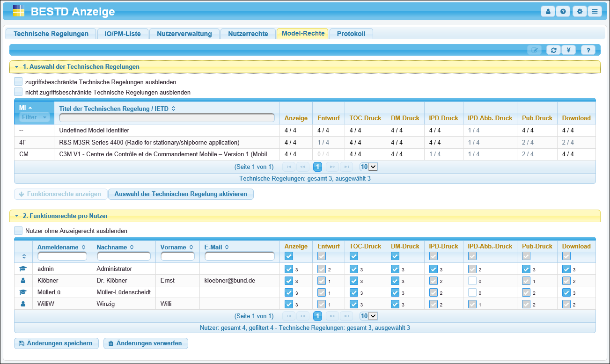610x364 pixels.
Task: Click page 1 in regulations paginator
Action: 317,167
